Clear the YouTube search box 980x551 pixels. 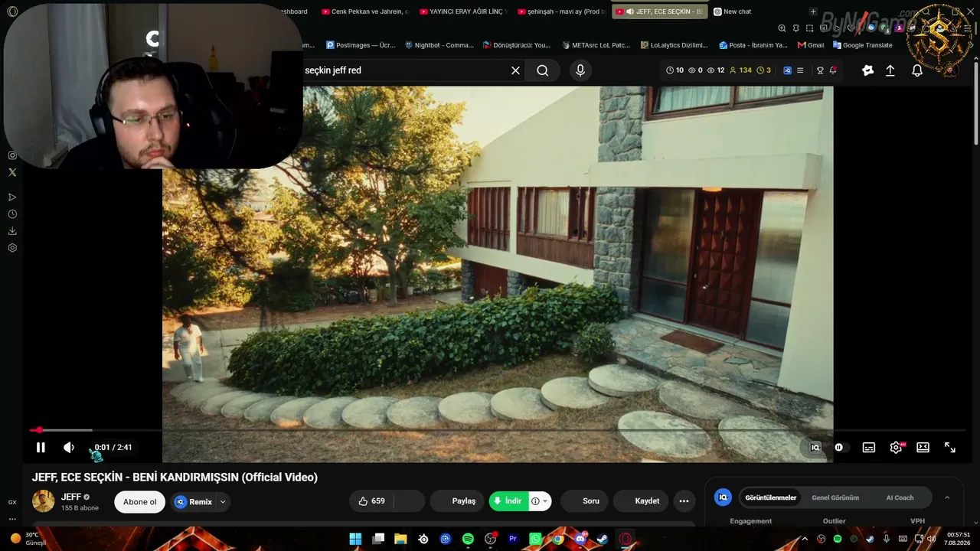click(515, 70)
